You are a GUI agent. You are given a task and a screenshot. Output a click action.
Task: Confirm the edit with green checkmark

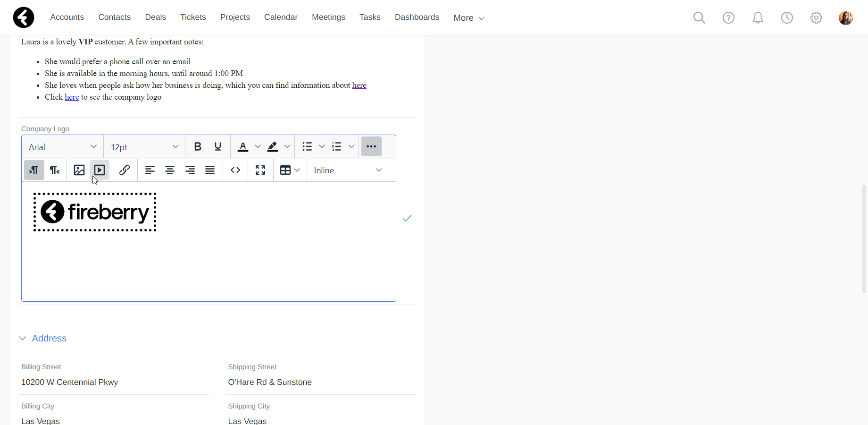407,218
